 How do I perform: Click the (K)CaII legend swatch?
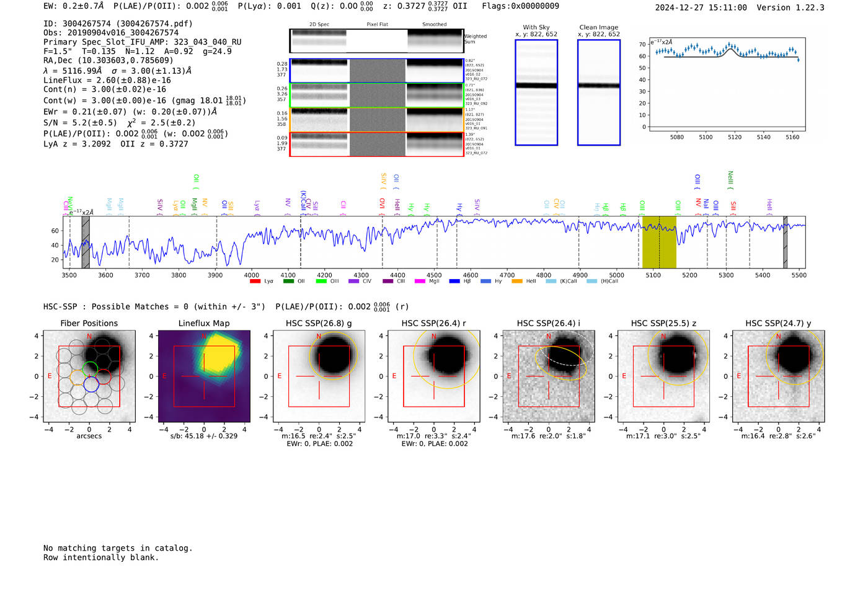pyautogui.click(x=551, y=282)
